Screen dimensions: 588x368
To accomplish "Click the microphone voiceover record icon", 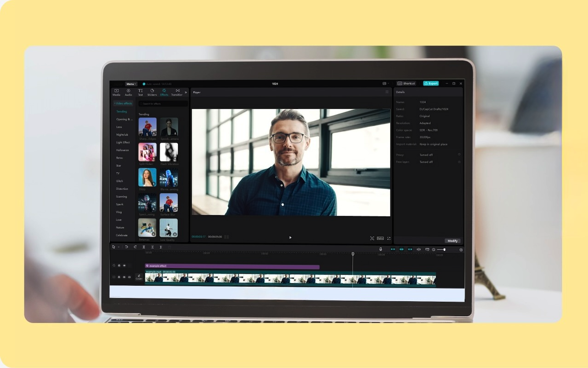I will click(380, 249).
